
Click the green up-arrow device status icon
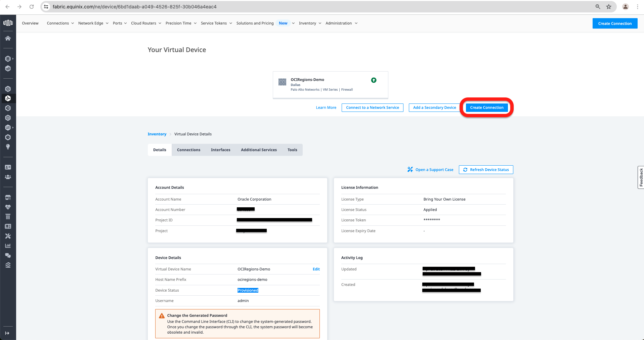374,80
